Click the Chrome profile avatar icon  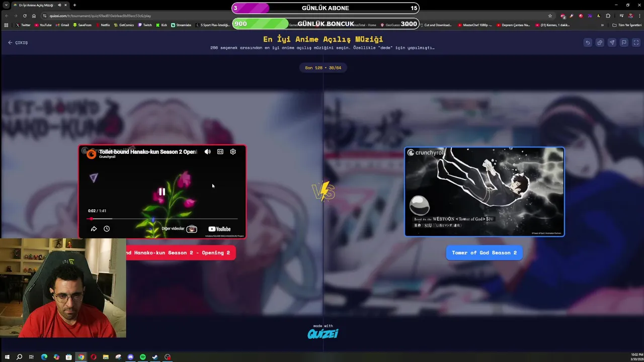coord(630,16)
